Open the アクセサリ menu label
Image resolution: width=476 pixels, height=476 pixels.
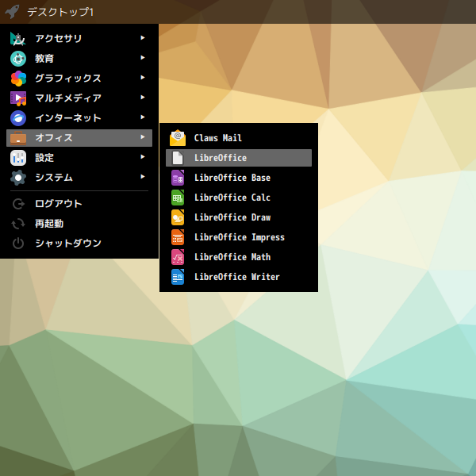(59, 39)
